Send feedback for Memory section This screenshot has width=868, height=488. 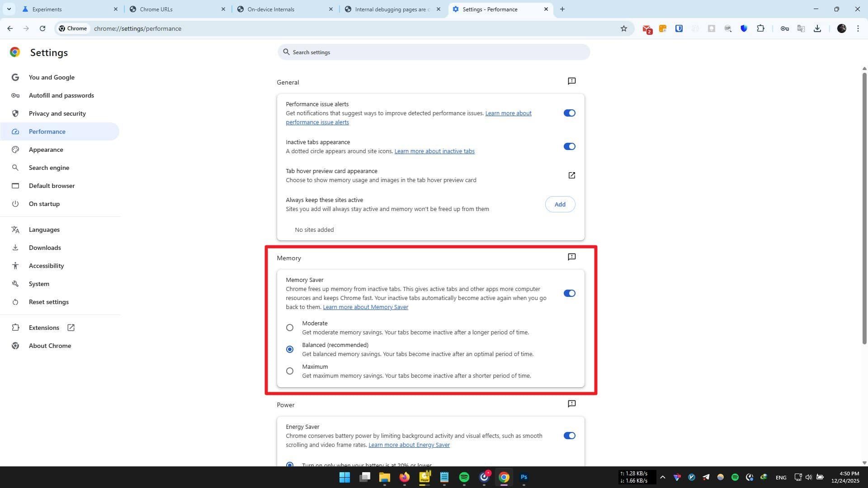click(571, 257)
